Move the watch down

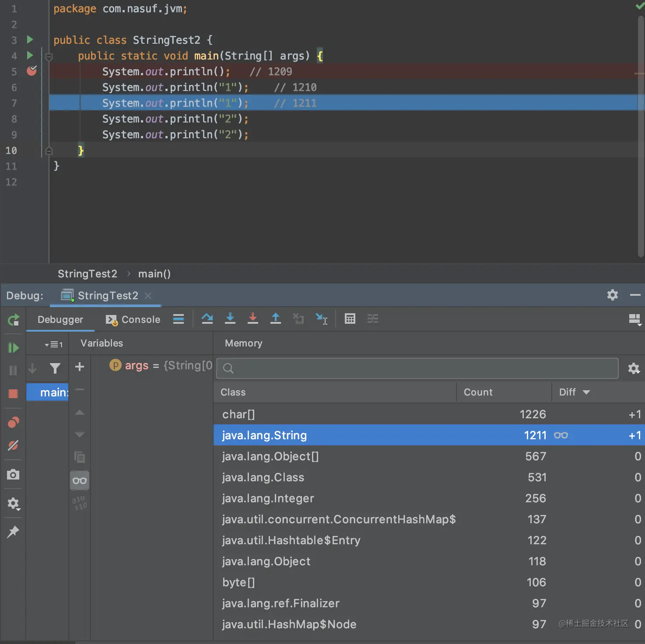pyautogui.click(x=80, y=434)
